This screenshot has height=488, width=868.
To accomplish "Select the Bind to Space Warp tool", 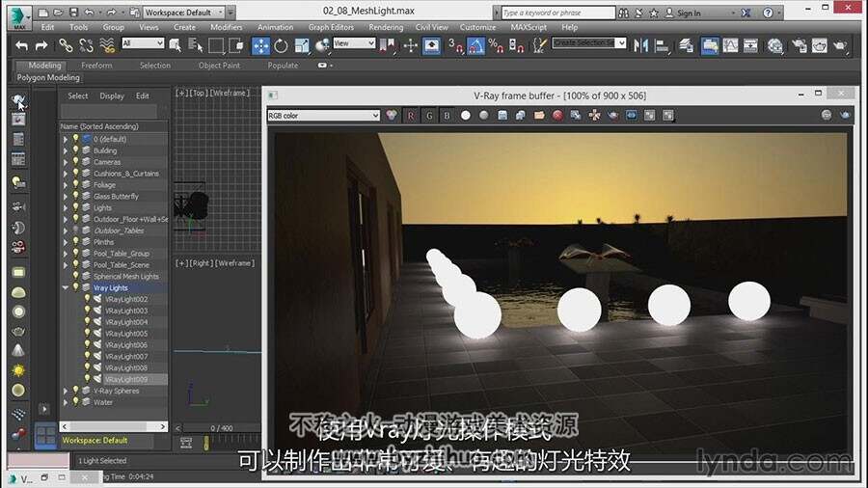I will click(x=107, y=45).
